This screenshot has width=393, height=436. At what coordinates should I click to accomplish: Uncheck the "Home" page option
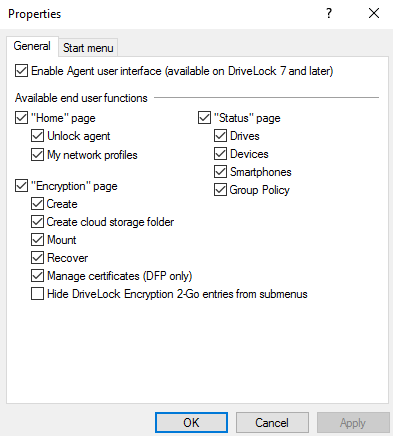tap(21, 118)
